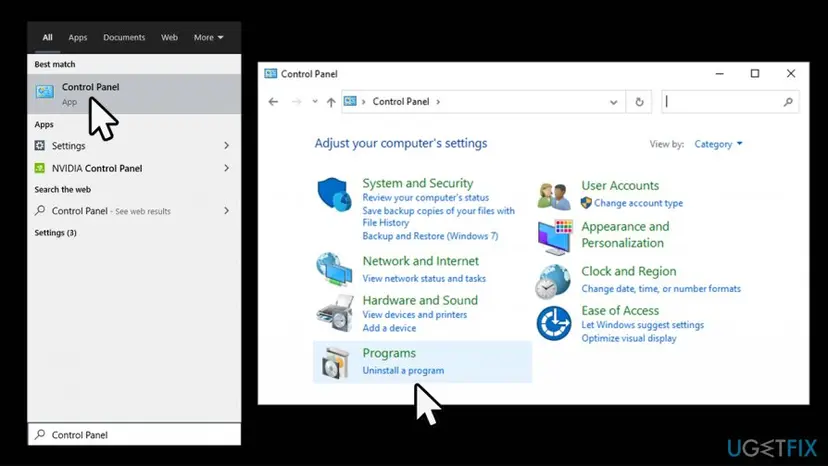Open Appearance and Personalization category
This screenshot has width=828, height=467.
tap(625, 235)
